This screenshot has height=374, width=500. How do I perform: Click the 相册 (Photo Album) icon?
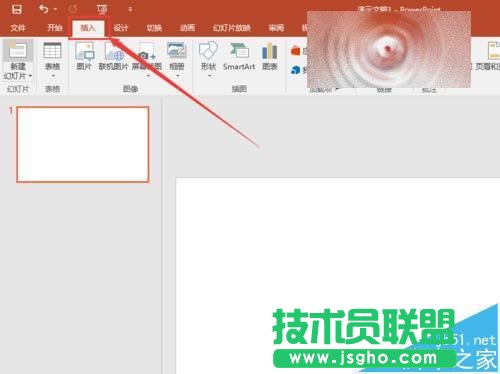pyautogui.click(x=177, y=51)
